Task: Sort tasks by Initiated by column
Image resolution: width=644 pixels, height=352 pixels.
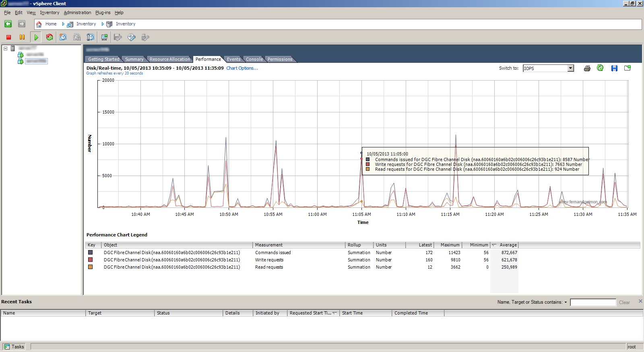Action: point(270,313)
